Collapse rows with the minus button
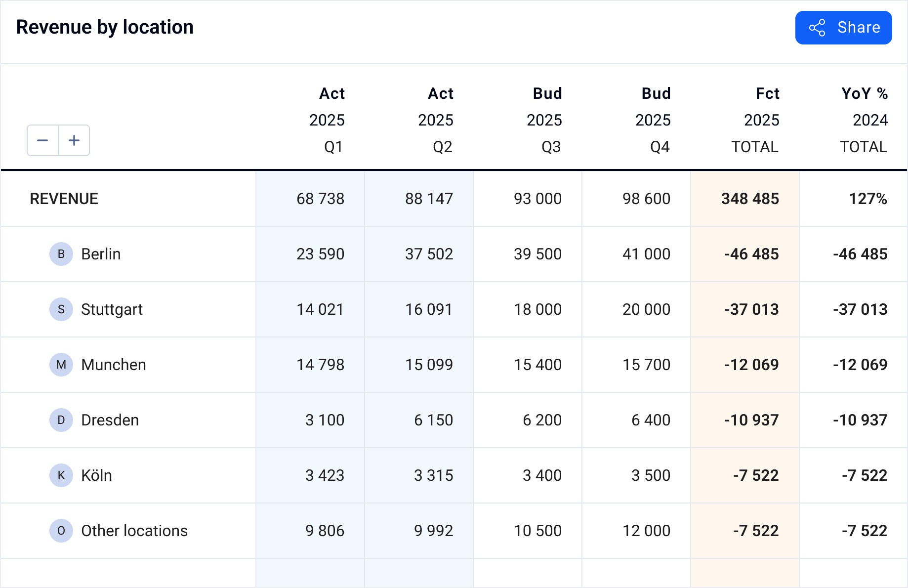908x588 pixels. click(43, 140)
